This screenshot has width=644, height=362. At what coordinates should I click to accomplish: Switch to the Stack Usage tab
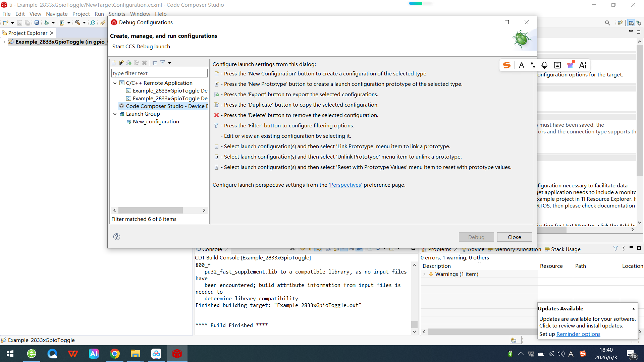562,249
